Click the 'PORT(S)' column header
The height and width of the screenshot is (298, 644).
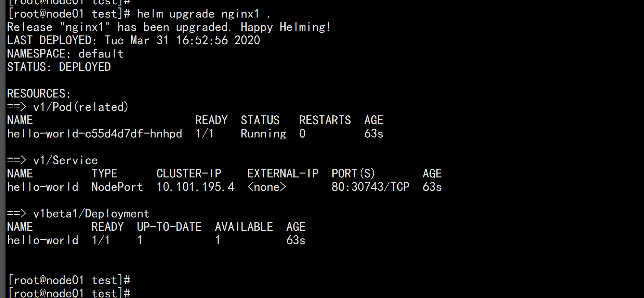[x=353, y=174]
